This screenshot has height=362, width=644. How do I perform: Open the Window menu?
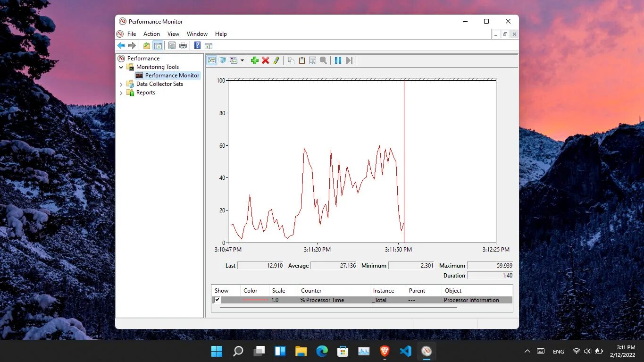(x=197, y=34)
